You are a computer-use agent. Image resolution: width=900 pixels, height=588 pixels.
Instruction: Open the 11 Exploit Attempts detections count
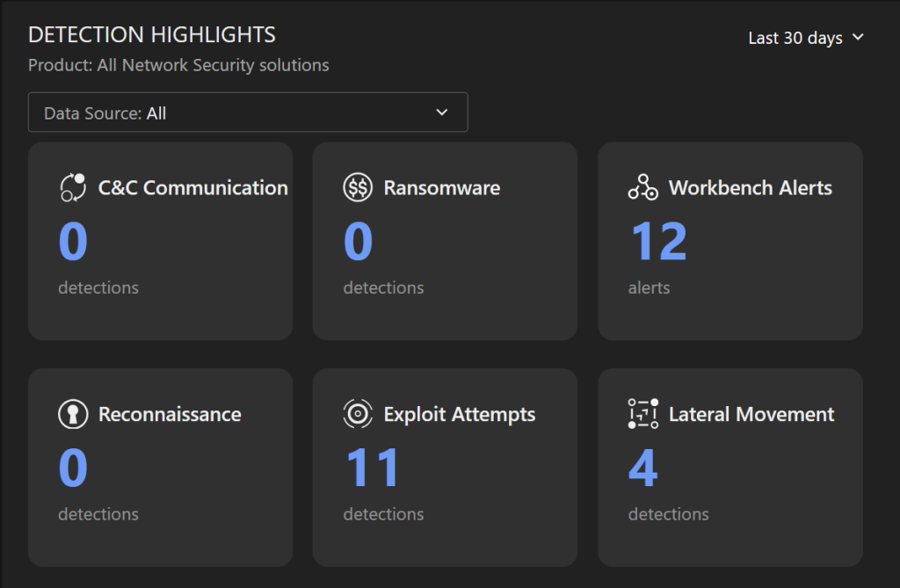(x=372, y=468)
